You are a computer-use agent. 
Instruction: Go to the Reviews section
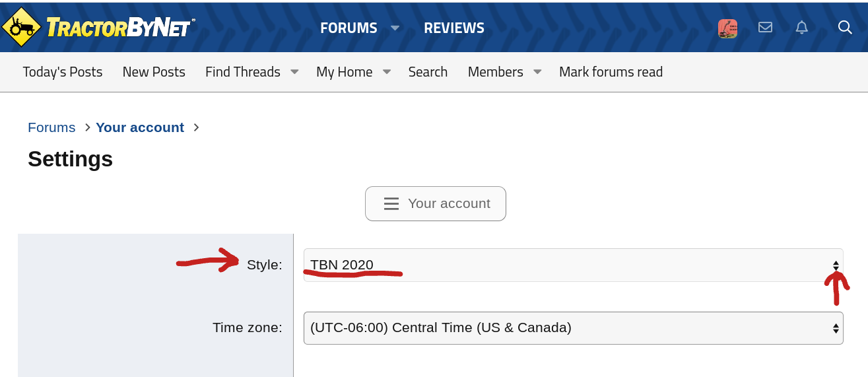pyautogui.click(x=454, y=28)
